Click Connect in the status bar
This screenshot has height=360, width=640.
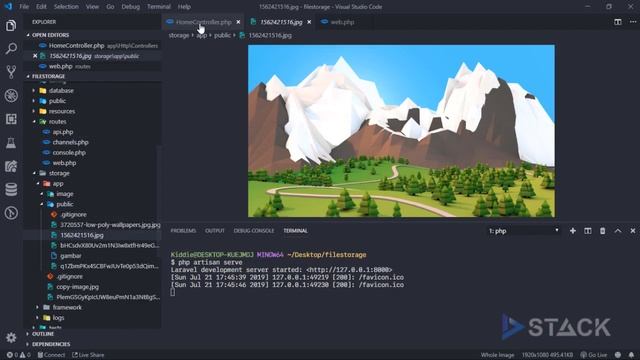[x=51, y=355]
